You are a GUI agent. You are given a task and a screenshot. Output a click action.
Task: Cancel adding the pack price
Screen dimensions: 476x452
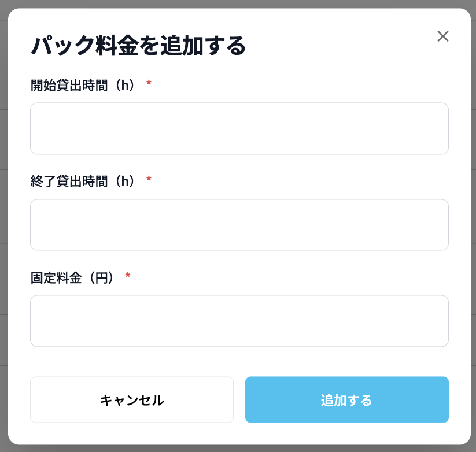pos(131,399)
